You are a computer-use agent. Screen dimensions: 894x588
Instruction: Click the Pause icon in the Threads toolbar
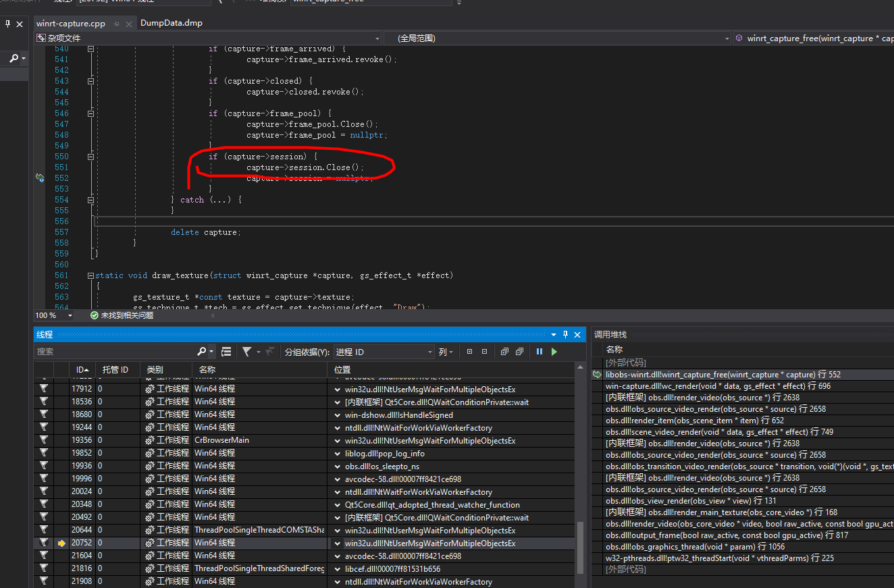[x=540, y=351]
